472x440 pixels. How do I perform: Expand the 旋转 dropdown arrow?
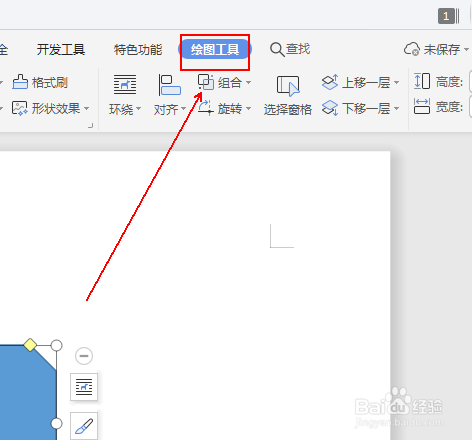248,109
